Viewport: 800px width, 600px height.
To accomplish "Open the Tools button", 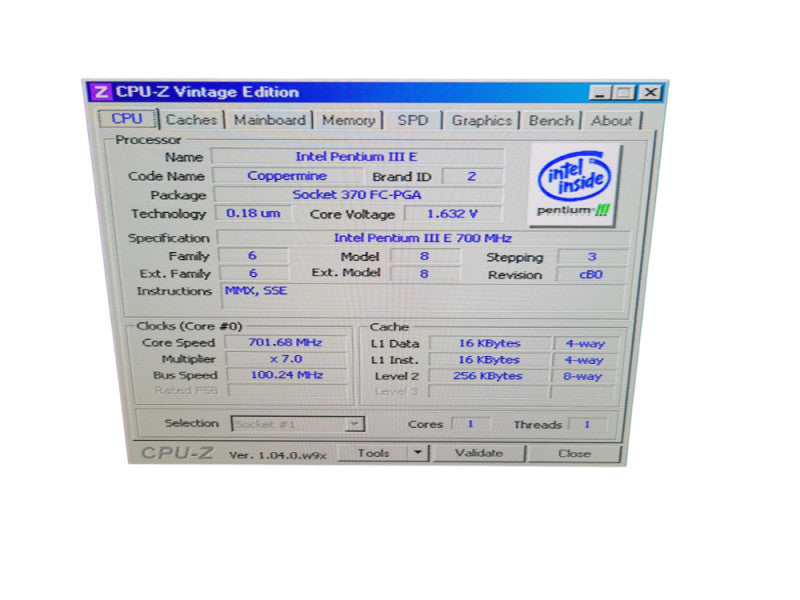I will pyautogui.click(x=373, y=453).
